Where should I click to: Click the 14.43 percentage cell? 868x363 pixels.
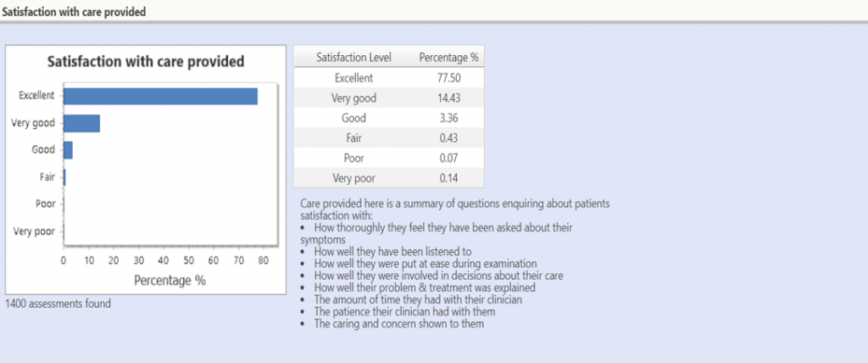click(x=448, y=98)
